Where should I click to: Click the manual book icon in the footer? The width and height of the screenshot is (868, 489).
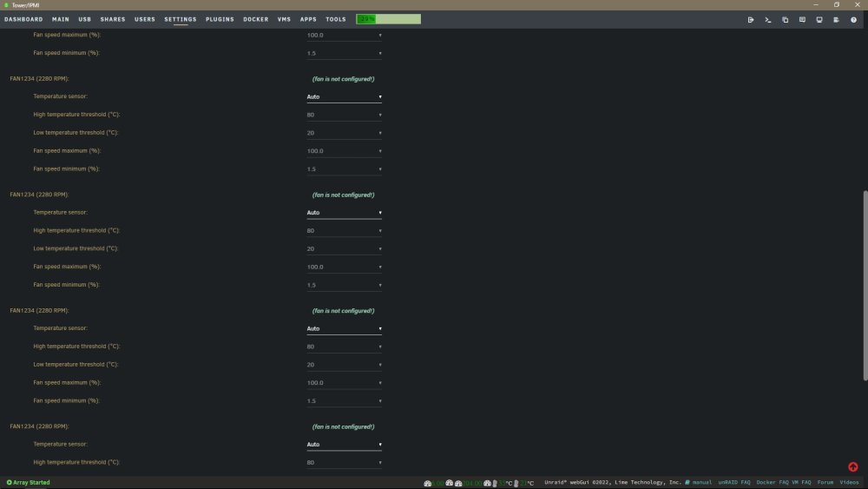(x=687, y=482)
